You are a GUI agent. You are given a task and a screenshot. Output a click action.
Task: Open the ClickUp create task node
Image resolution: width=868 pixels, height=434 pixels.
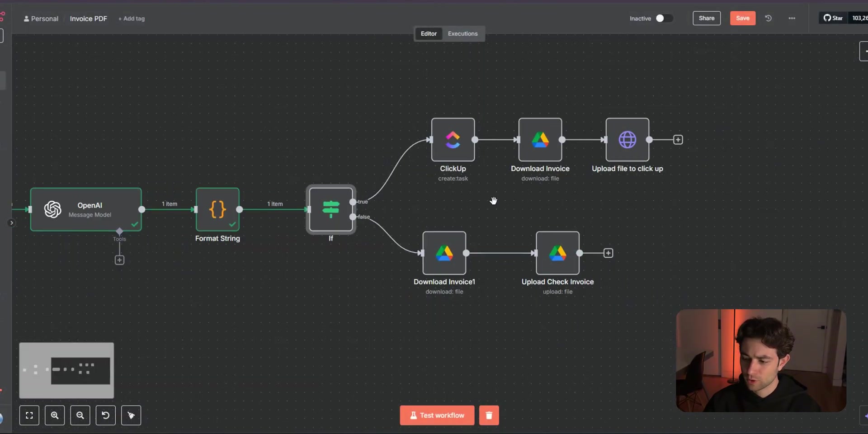(x=453, y=140)
